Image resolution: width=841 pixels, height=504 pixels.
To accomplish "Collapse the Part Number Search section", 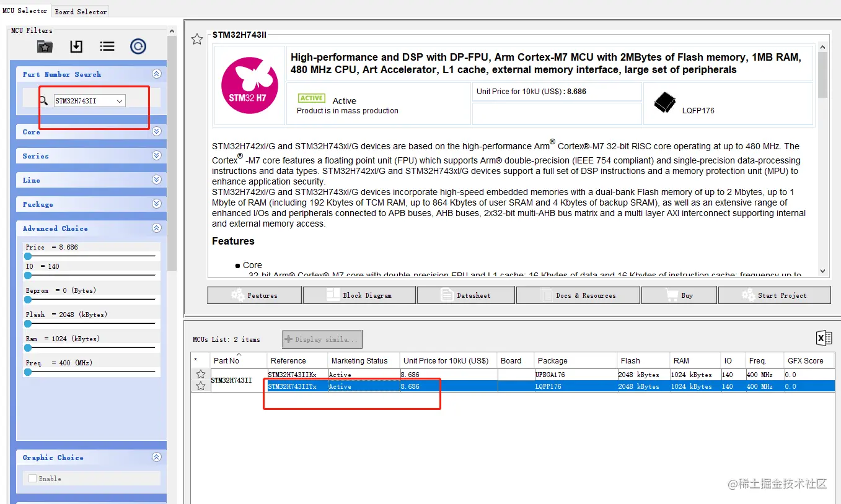I will (156, 74).
